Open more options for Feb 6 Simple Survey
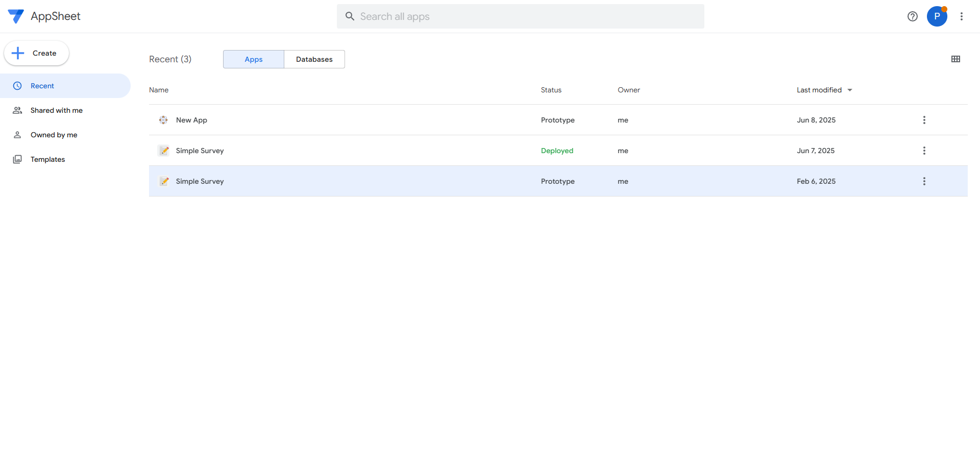 [x=924, y=181]
